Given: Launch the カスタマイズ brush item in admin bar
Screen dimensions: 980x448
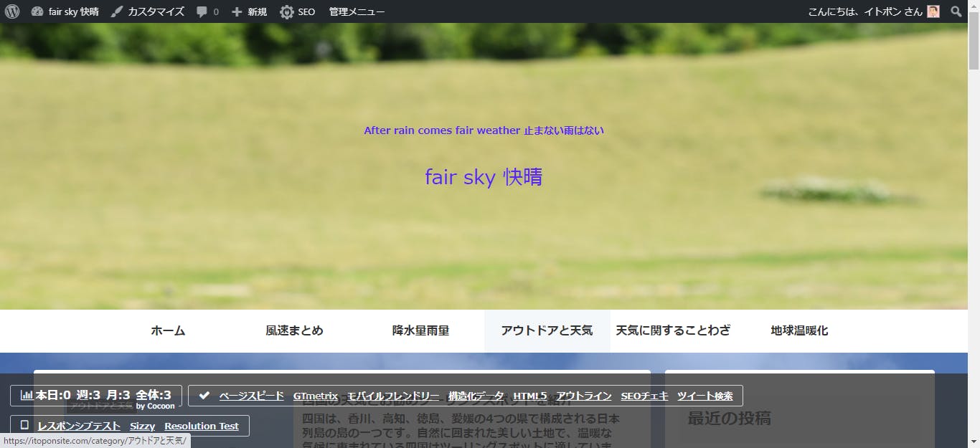Looking at the screenshot, I should (x=147, y=11).
